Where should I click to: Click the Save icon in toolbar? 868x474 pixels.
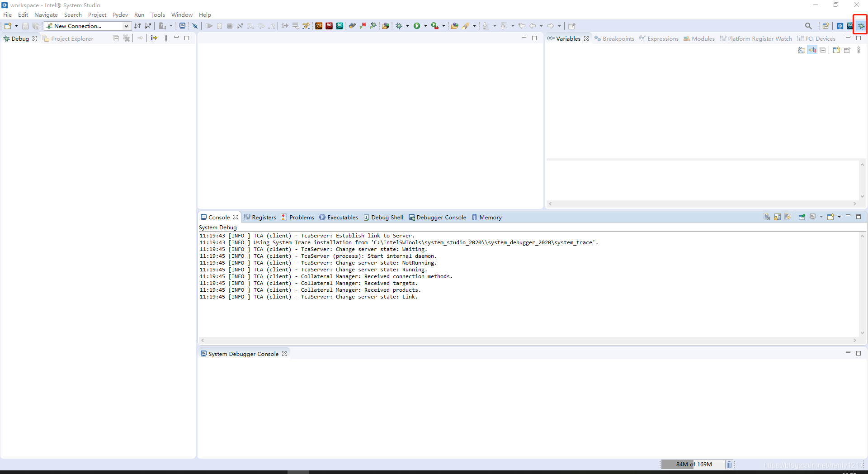pos(25,26)
